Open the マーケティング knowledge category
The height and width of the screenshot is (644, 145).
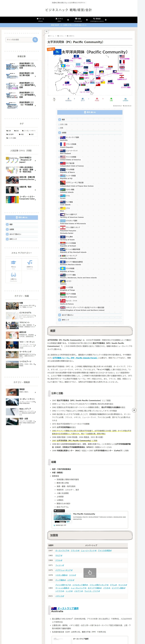[22, 355]
